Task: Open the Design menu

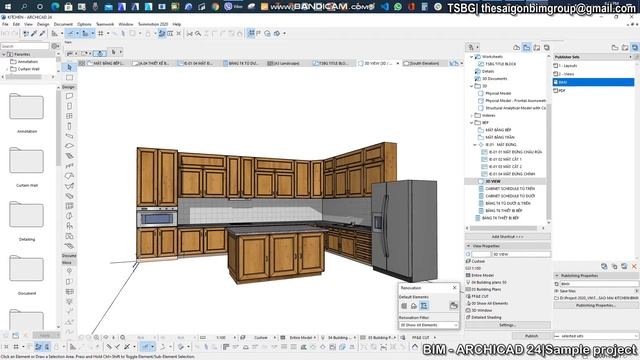Action: [42, 24]
